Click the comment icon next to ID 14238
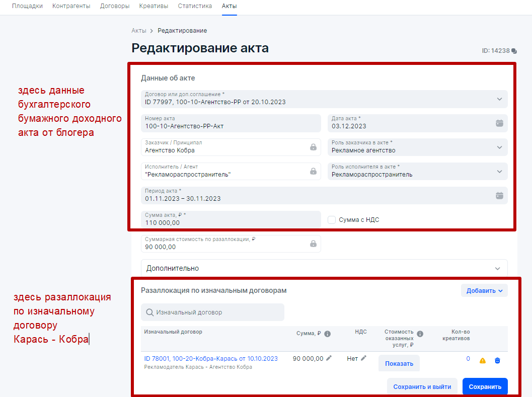This screenshot has height=397, width=532. pos(514,51)
